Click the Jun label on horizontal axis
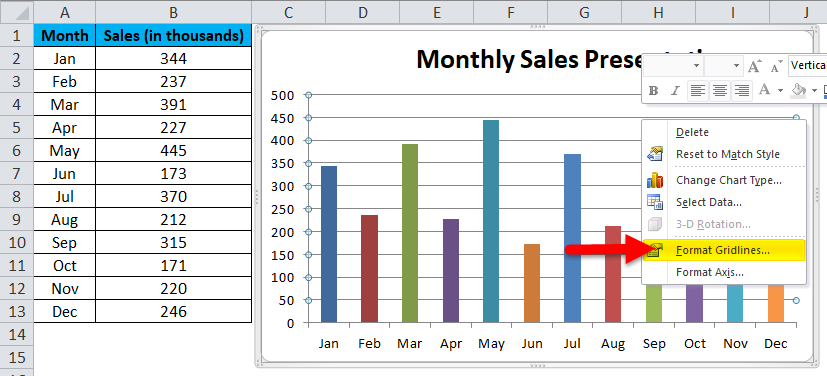Screen dimensions: 827x376 pyautogui.click(x=532, y=344)
